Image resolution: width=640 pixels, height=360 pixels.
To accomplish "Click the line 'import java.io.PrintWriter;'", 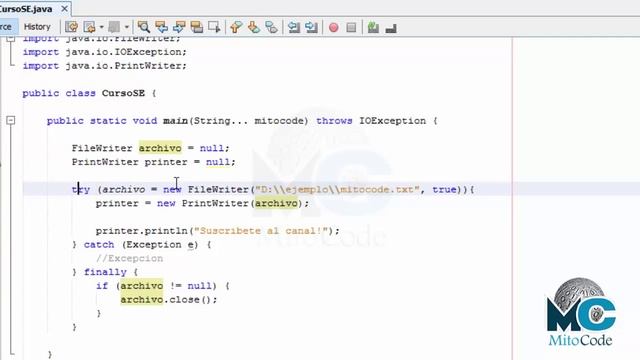I will point(104,66).
